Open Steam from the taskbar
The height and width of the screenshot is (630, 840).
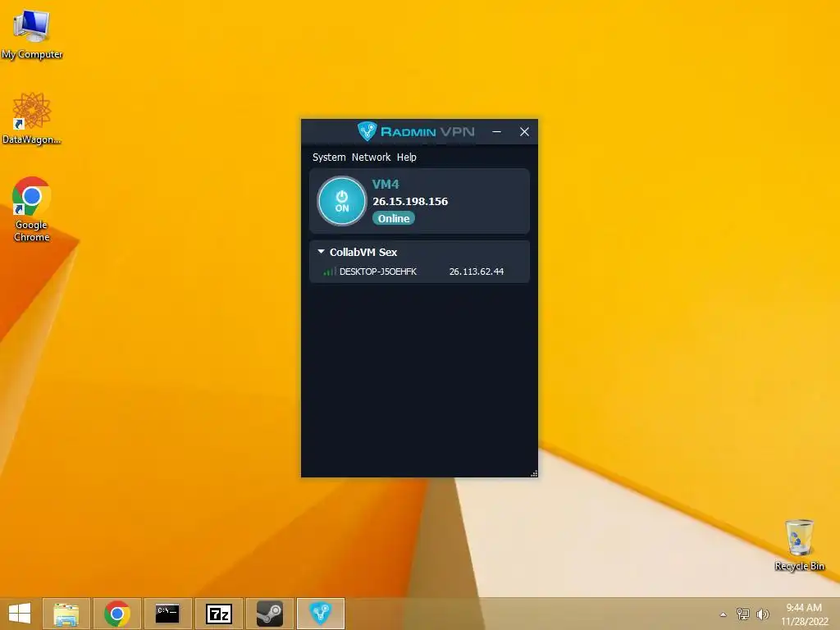(x=269, y=614)
